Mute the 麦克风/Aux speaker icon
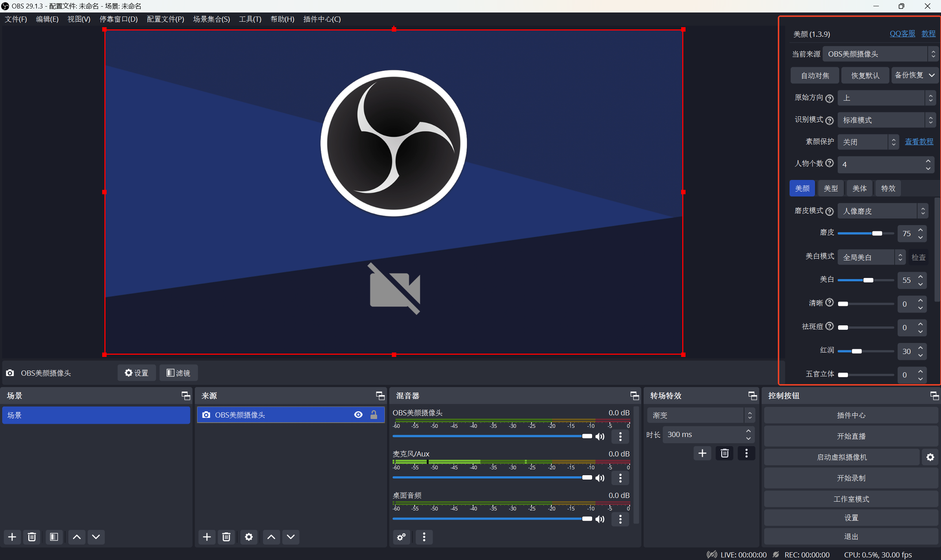This screenshot has width=941, height=560. [x=600, y=478]
